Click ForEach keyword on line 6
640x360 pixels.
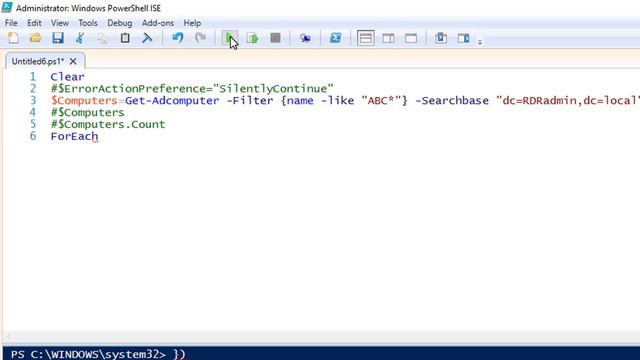74,136
